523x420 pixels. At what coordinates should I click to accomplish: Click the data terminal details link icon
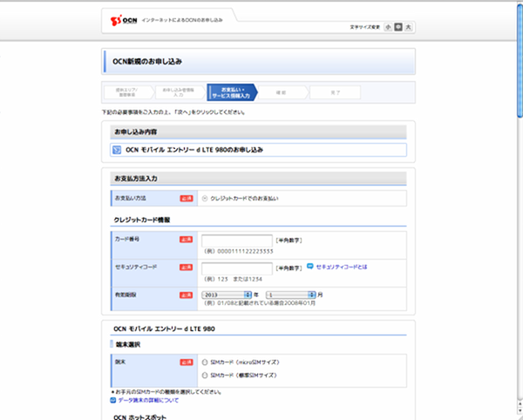pyautogui.click(x=113, y=400)
